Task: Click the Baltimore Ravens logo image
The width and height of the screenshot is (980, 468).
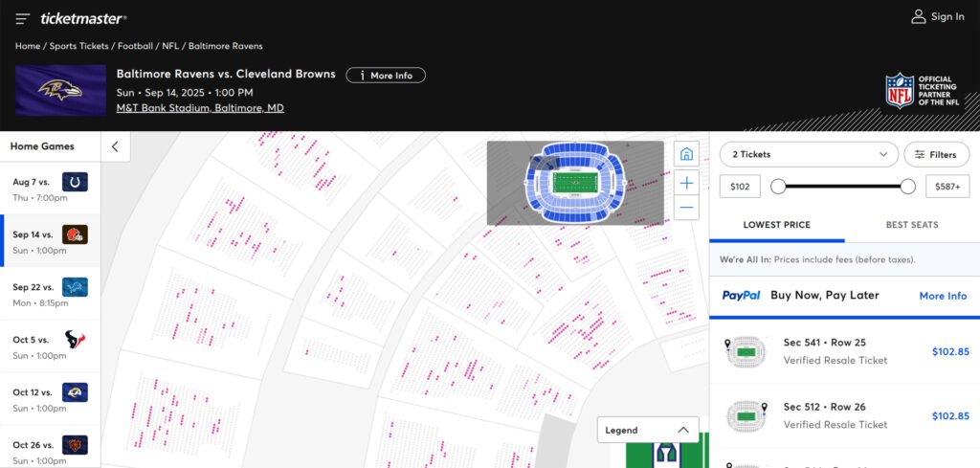Action: click(x=60, y=90)
